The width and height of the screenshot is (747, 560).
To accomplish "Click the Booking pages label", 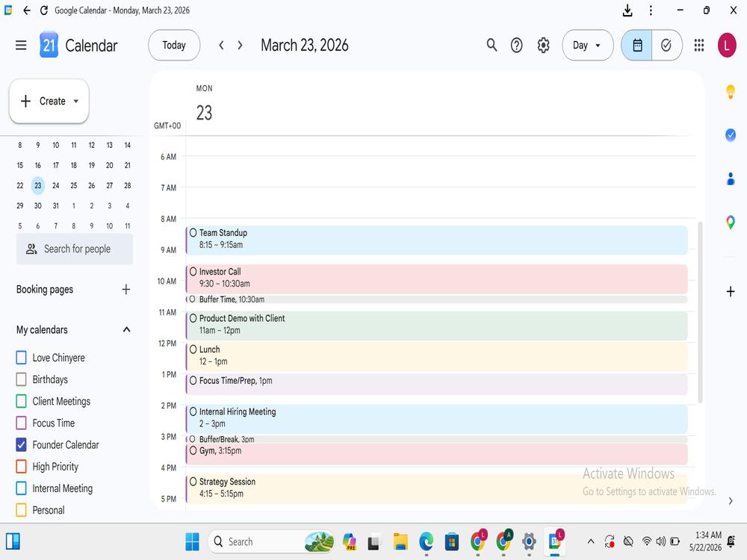I will (45, 290).
